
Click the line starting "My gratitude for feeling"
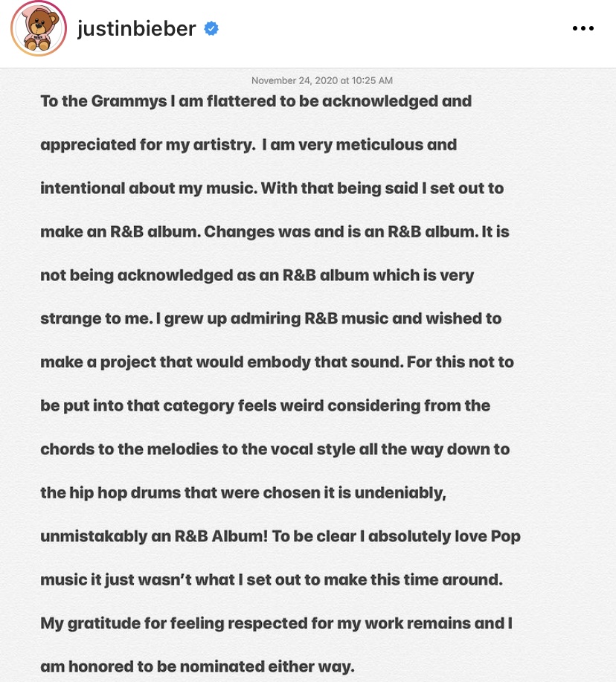coord(277,623)
